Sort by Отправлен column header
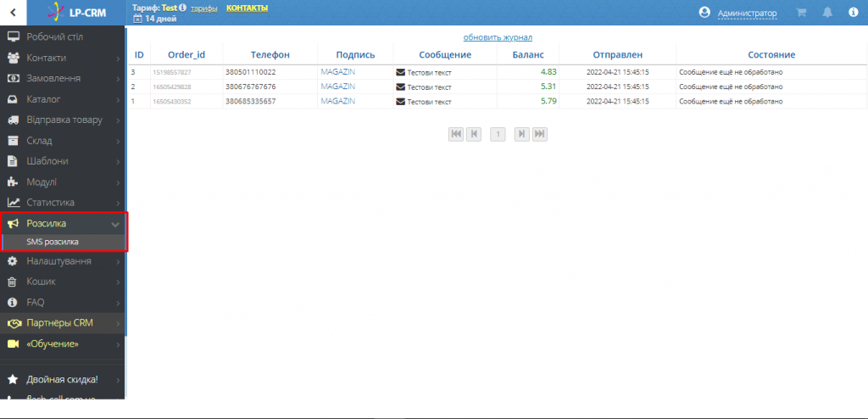The width and height of the screenshot is (868, 419). 618,55
